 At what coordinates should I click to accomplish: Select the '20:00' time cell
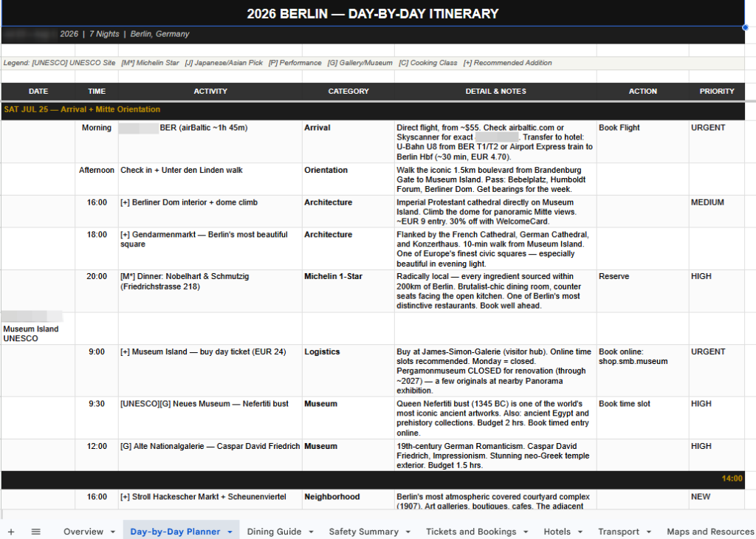click(x=97, y=291)
